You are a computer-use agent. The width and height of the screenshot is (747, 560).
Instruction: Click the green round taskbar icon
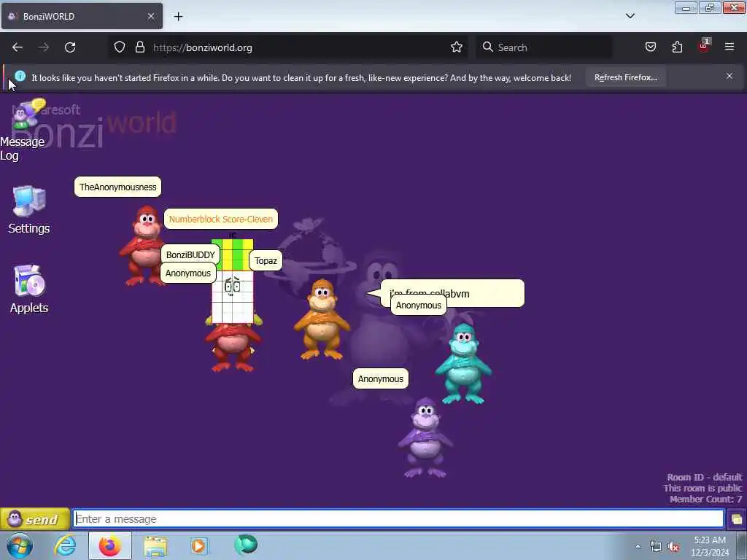coord(246,544)
